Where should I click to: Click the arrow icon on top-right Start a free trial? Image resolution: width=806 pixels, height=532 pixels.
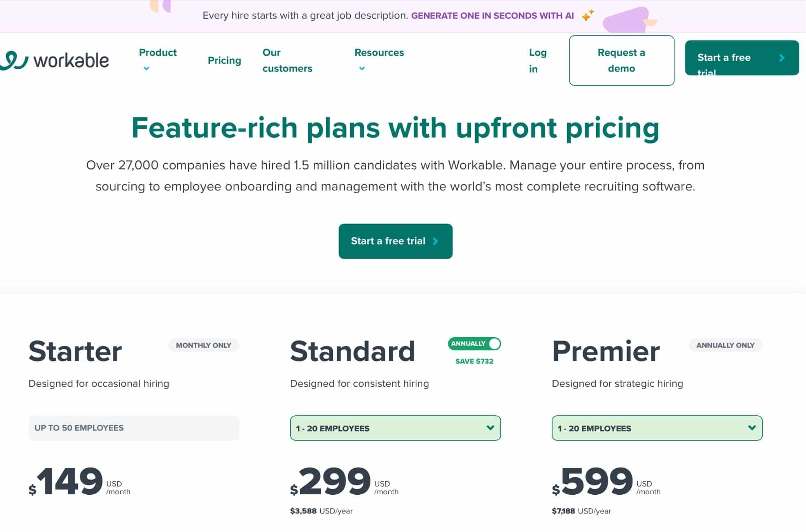coord(782,58)
